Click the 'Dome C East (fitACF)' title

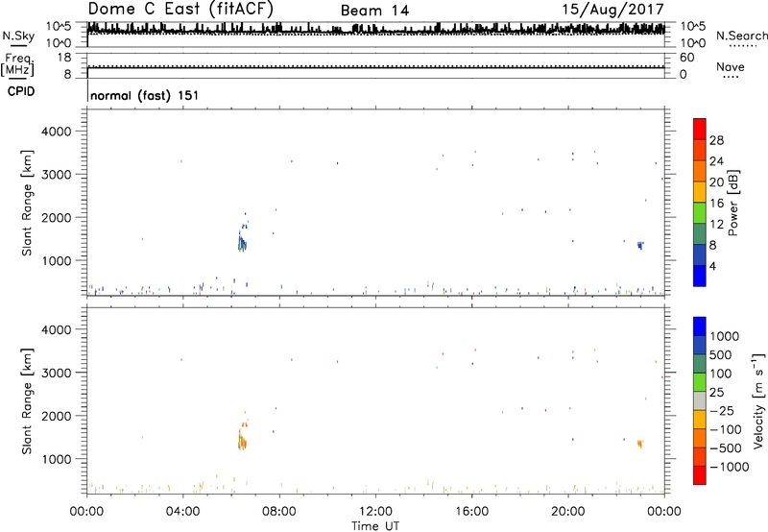click(180, 10)
